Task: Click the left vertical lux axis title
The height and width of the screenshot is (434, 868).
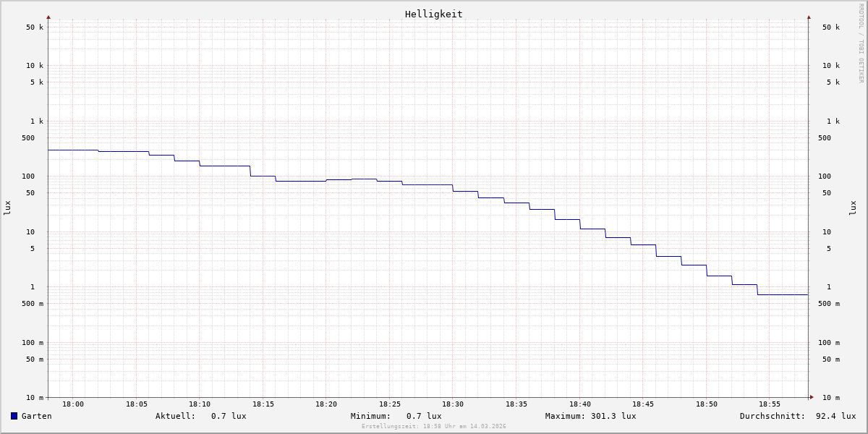Action: pyautogui.click(x=7, y=208)
